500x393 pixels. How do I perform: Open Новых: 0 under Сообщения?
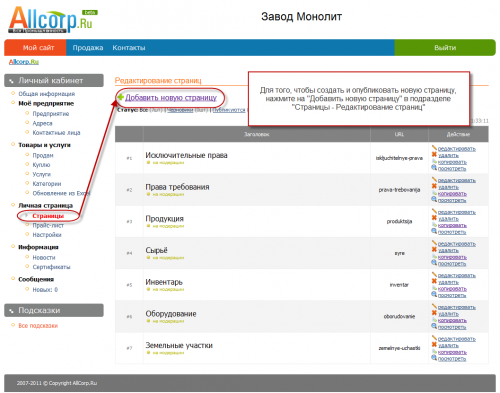click(x=45, y=290)
